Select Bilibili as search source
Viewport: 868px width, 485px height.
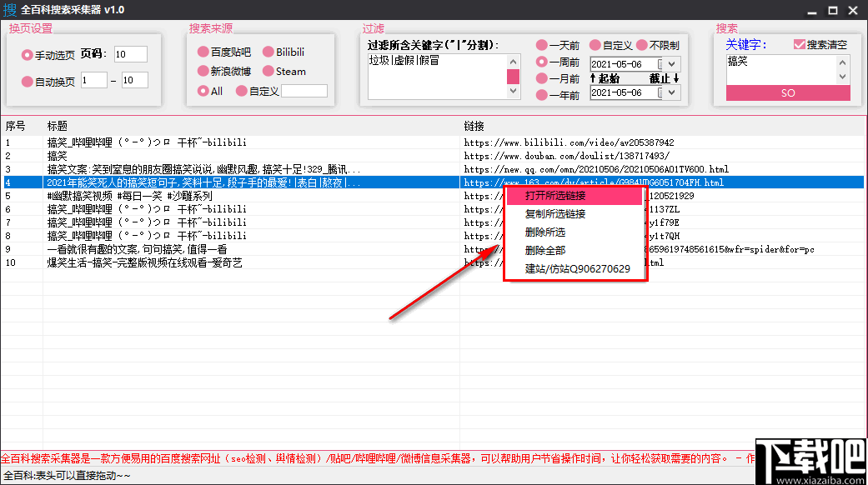[x=267, y=51]
